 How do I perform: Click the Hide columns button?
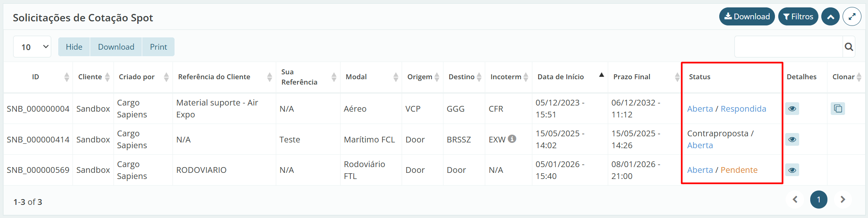(x=74, y=47)
